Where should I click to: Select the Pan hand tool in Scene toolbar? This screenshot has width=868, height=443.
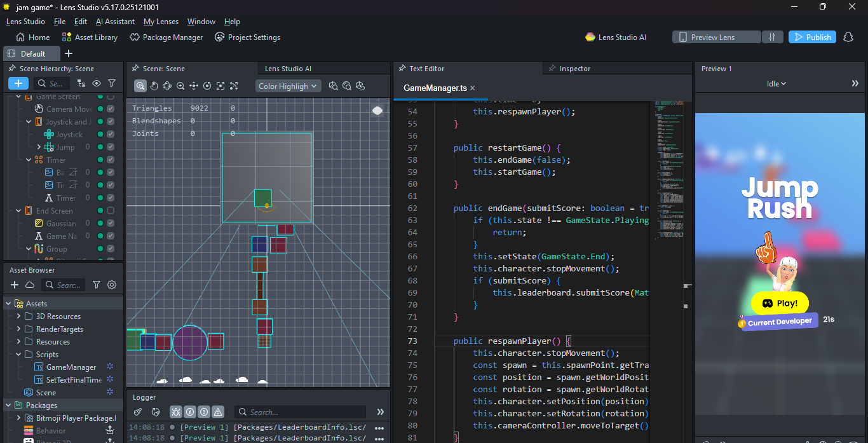[154, 86]
